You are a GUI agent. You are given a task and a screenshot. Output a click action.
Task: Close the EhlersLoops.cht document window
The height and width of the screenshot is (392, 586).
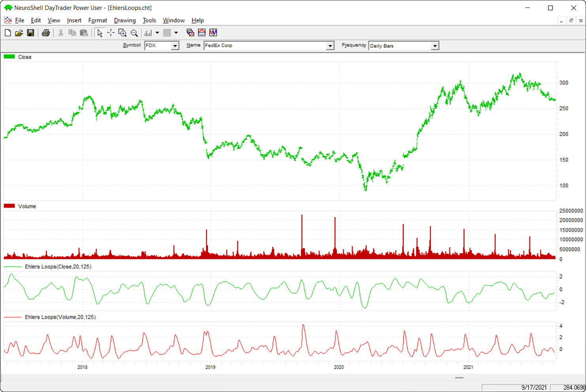click(581, 21)
